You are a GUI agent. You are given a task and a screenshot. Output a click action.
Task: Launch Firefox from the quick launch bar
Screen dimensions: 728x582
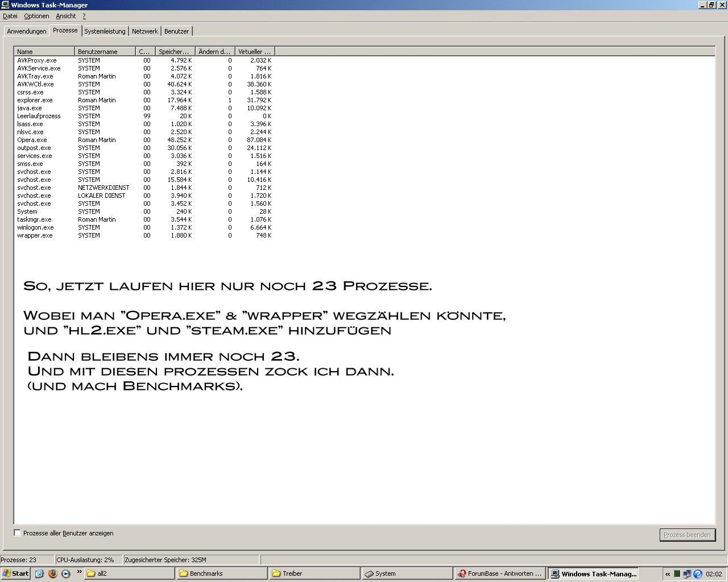tap(53, 573)
